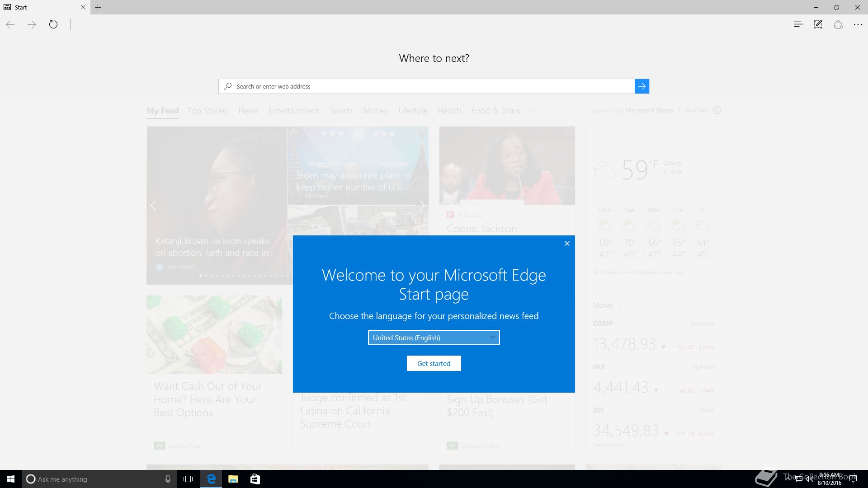This screenshot has width=868, height=488.
Task: Switch to the News tab
Action: [x=248, y=111]
